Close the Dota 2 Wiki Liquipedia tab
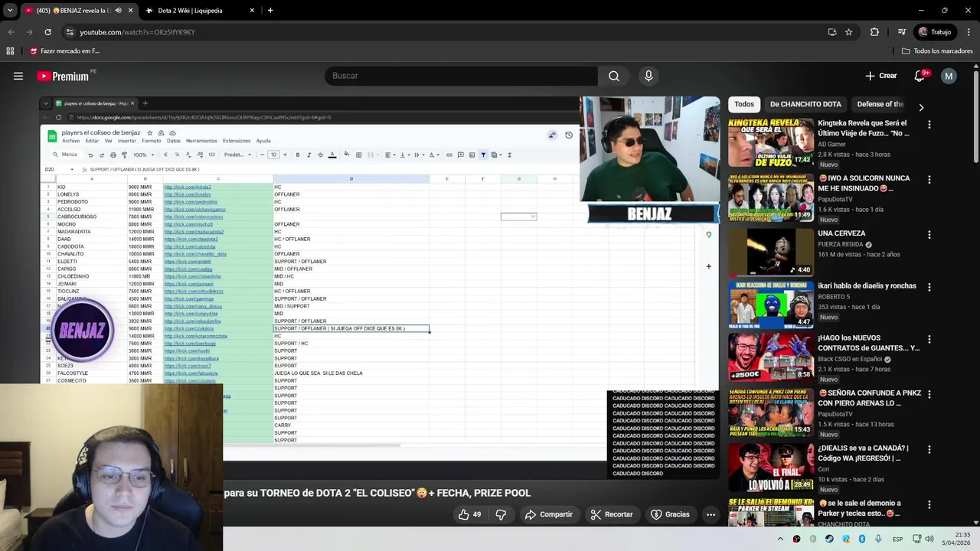 [252, 11]
